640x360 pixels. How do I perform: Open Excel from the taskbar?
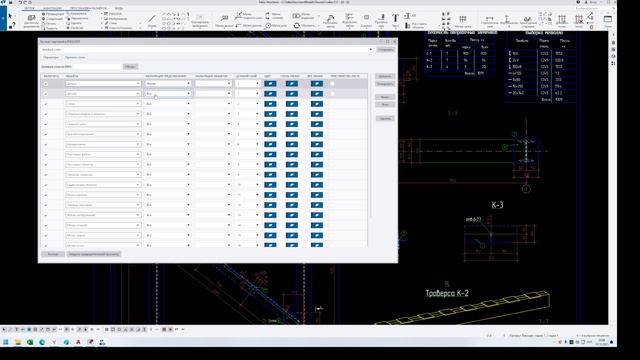click(x=30, y=342)
